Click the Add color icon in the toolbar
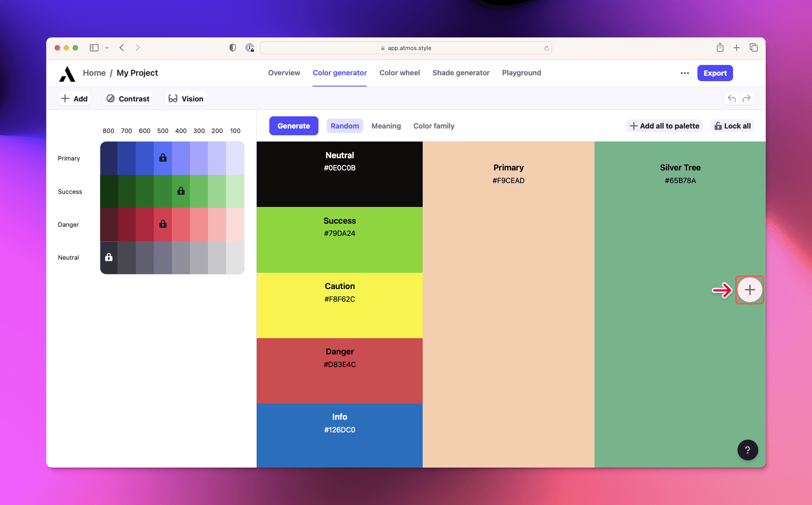This screenshot has height=505, width=812. 74,98
